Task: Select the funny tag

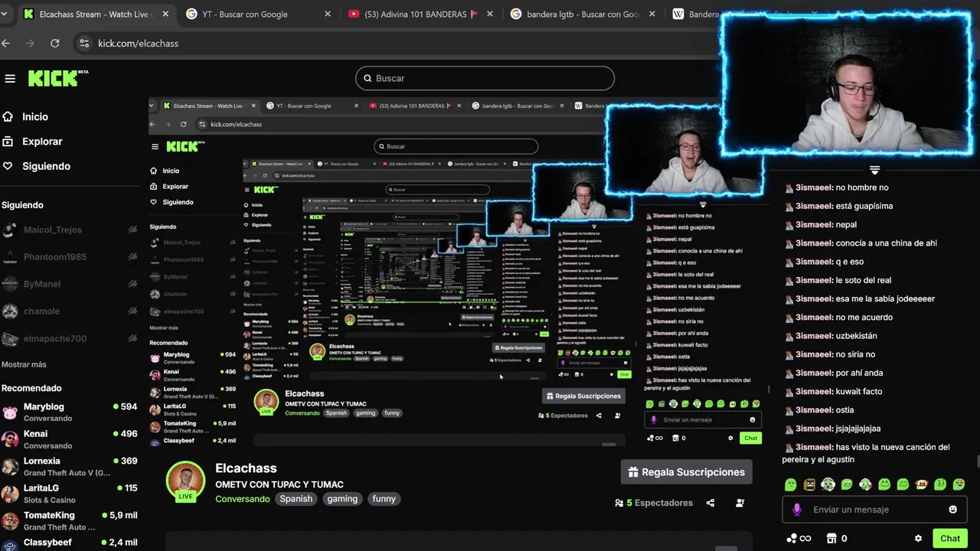Action: tap(384, 499)
